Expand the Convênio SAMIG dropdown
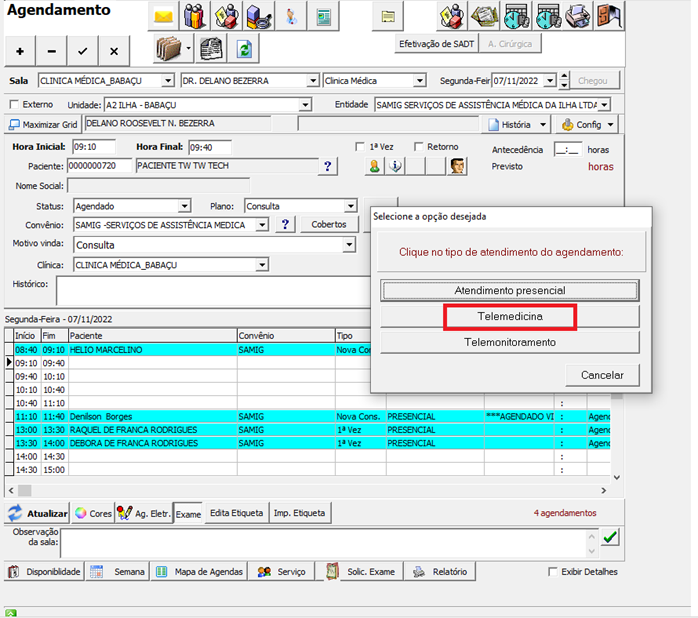Viewport: 698px width, 618px height. click(x=262, y=225)
